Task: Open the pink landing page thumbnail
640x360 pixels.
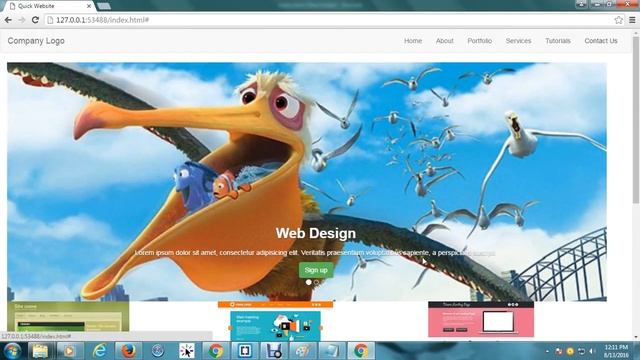Action: click(x=481, y=319)
